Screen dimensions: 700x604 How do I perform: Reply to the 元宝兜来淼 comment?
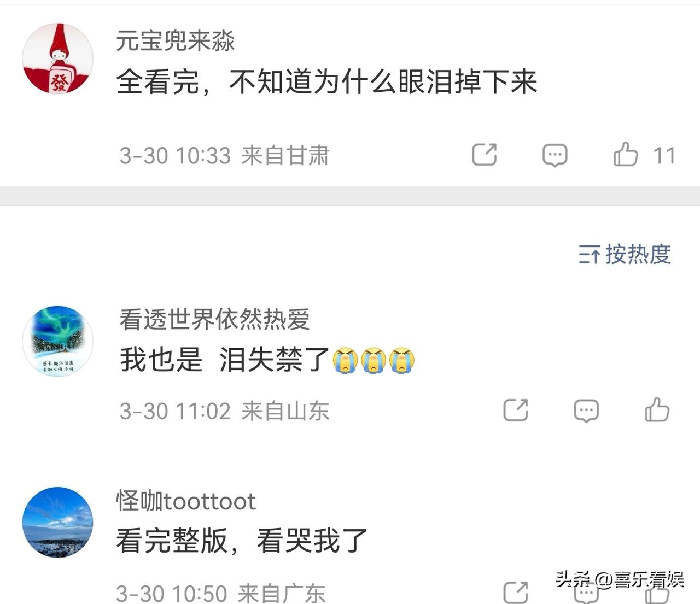(555, 155)
